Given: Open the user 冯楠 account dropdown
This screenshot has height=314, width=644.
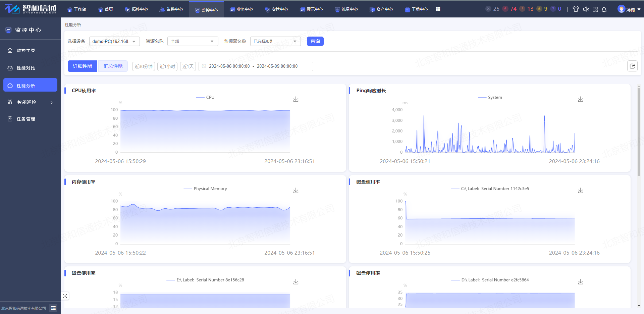Looking at the screenshot, I should 629,9.
